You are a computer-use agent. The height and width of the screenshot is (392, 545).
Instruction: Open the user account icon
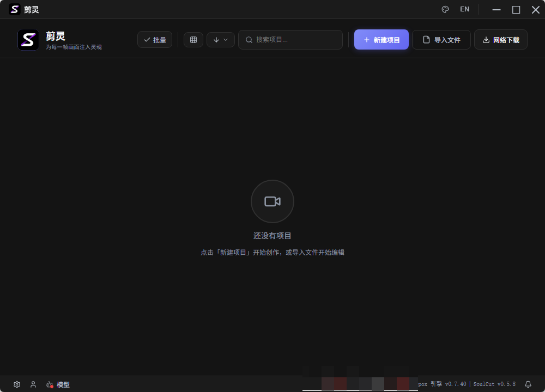(33, 384)
